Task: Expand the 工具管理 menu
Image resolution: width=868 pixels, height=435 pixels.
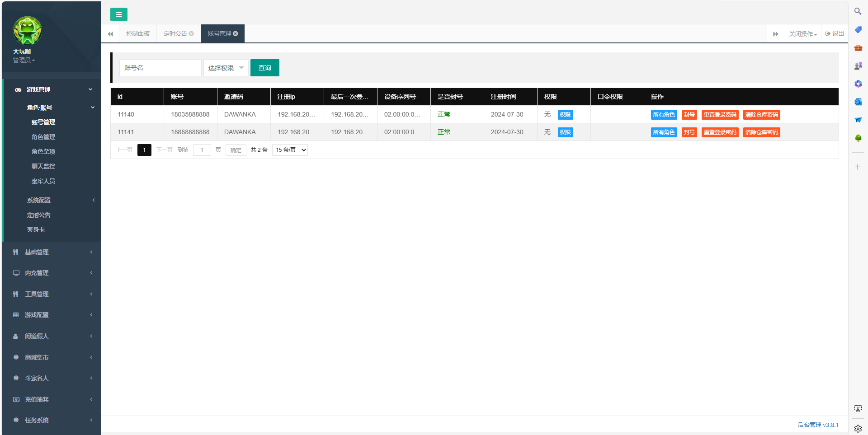Action: point(52,294)
